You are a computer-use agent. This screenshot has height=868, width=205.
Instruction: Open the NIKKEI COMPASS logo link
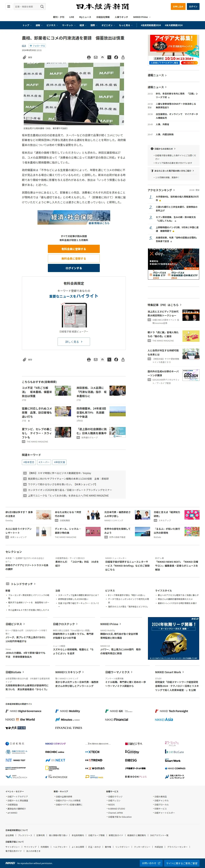click(175, 768)
